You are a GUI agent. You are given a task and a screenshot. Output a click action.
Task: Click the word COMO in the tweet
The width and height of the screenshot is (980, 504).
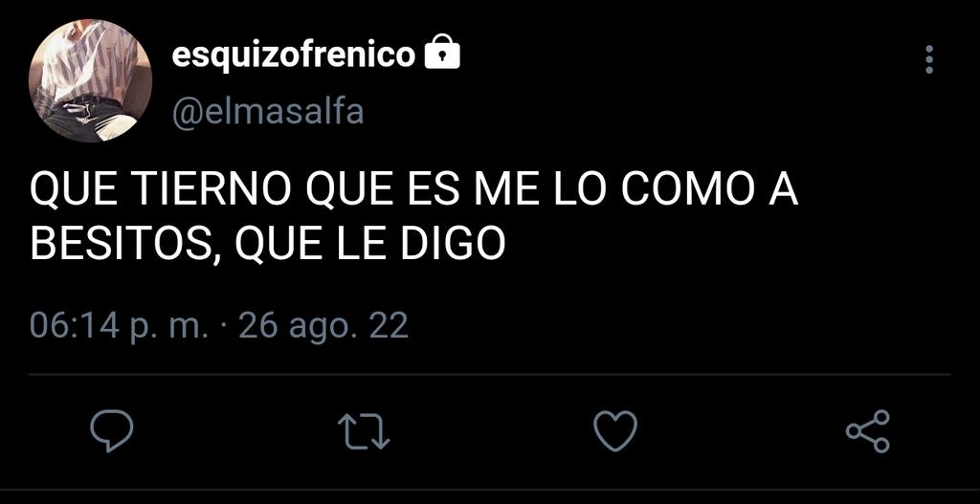click(x=687, y=188)
